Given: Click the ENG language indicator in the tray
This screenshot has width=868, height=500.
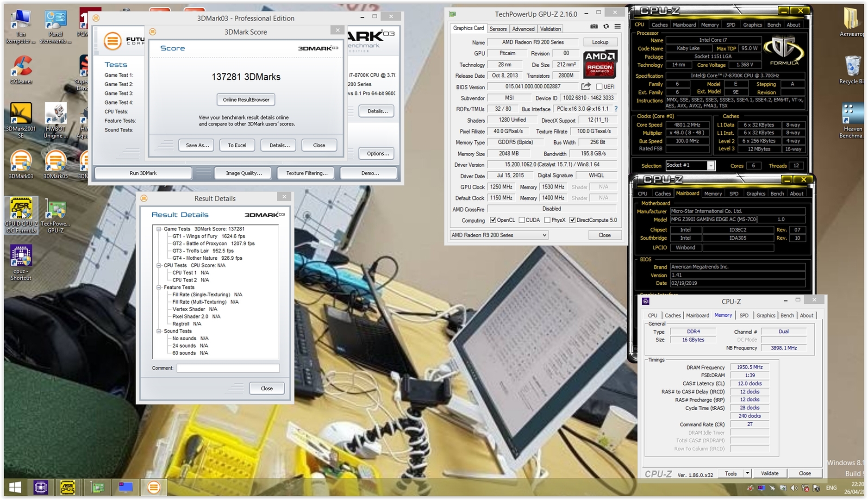Looking at the screenshot, I should tap(831, 488).
